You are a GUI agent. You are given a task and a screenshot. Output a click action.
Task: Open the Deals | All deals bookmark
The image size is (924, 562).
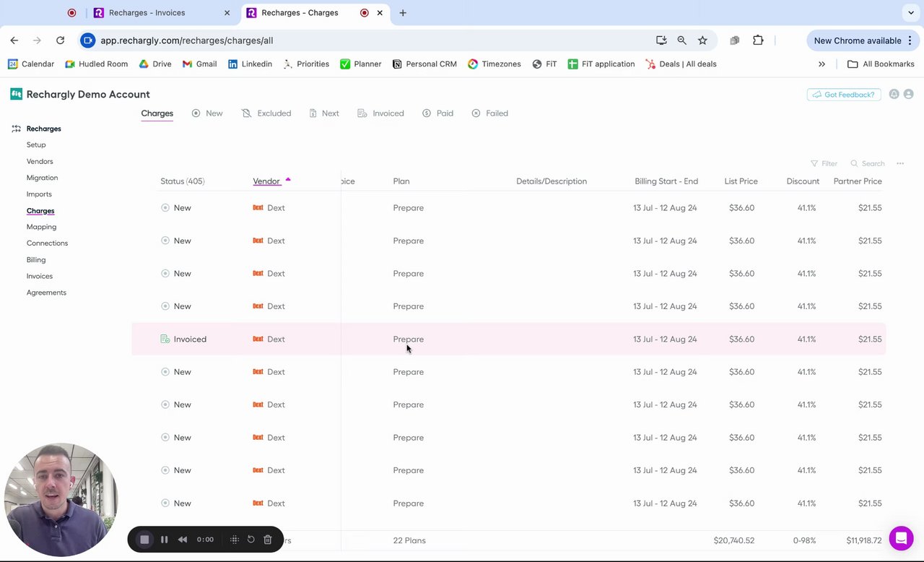coord(681,64)
